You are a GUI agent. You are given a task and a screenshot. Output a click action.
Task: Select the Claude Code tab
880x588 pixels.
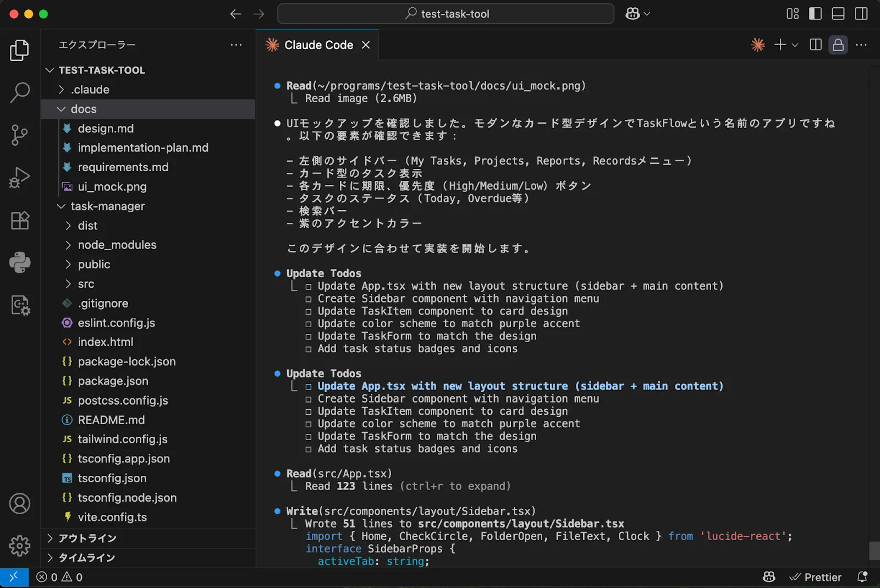tap(318, 45)
